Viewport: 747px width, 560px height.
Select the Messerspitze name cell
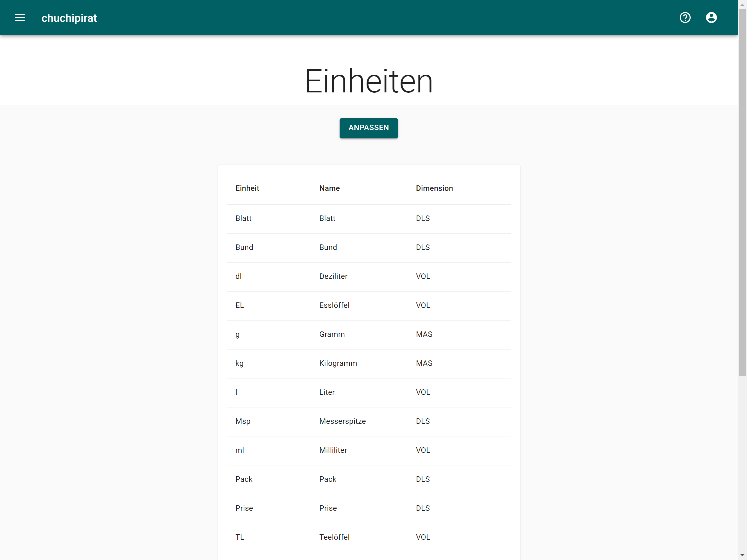coord(342,421)
